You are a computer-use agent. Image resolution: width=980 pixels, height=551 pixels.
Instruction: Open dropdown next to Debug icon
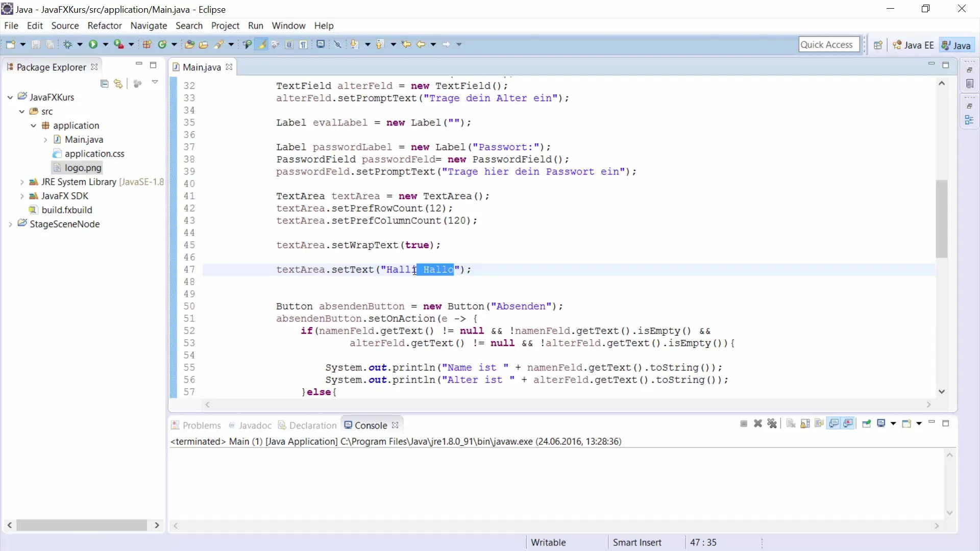80,44
